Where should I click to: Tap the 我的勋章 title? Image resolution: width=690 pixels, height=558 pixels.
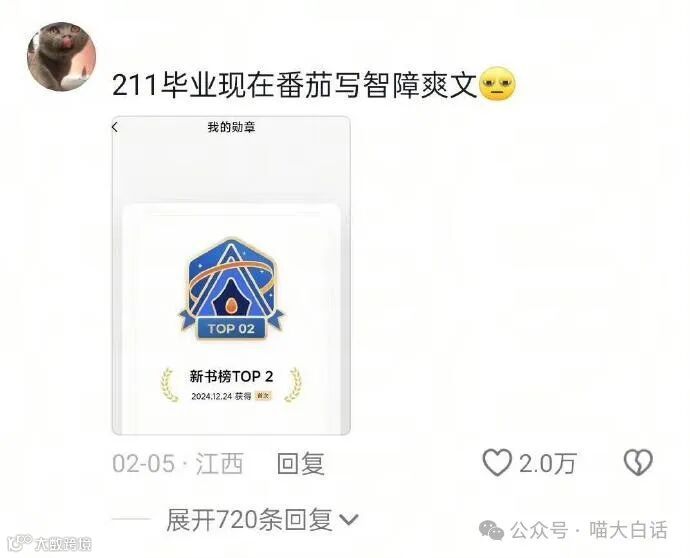point(231,128)
